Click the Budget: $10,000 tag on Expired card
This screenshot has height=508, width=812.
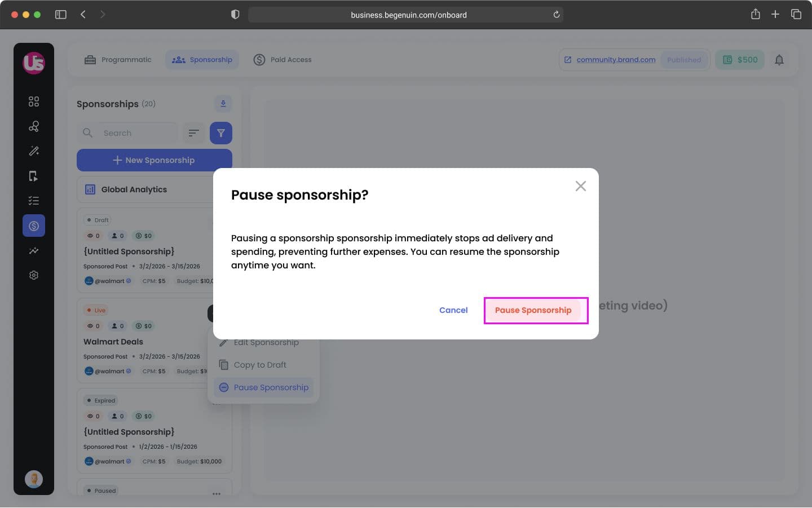click(x=199, y=461)
